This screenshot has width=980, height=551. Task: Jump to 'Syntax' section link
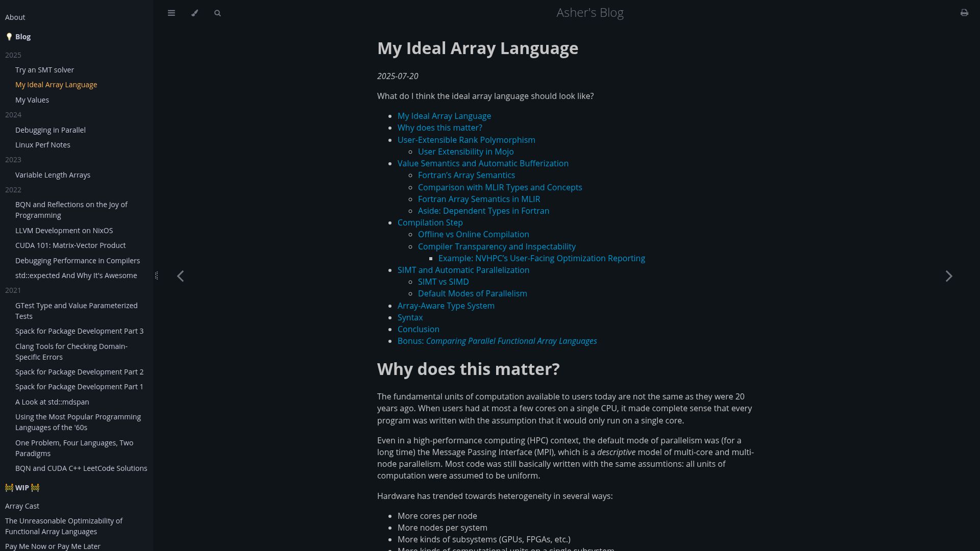(410, 317)
